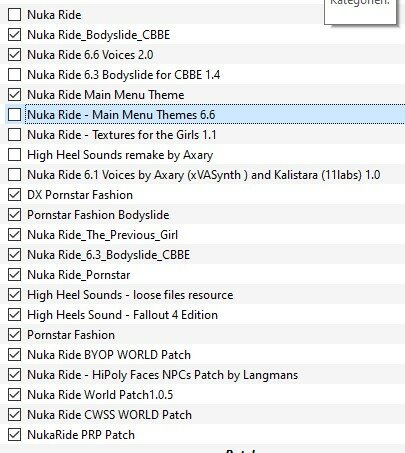Select 'Nuka Ride World Patch1.0.5' text

[100, 395]
